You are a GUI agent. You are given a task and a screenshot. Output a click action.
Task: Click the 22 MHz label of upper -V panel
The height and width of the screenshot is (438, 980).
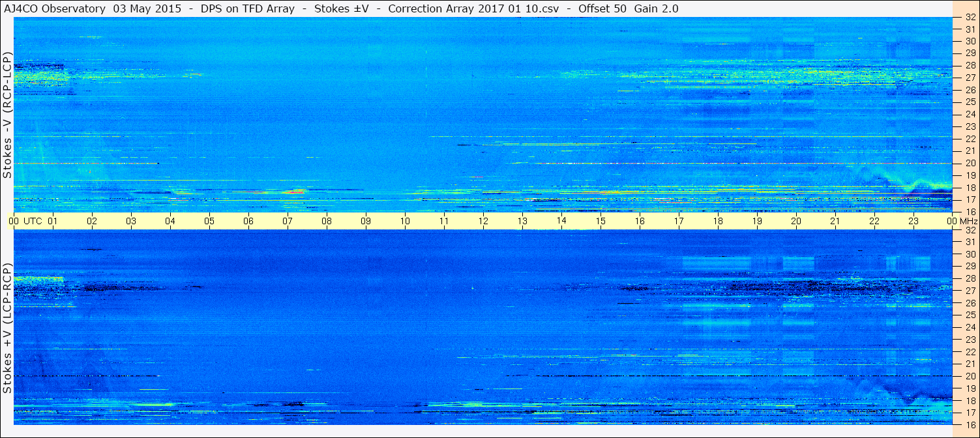point(970,139)
